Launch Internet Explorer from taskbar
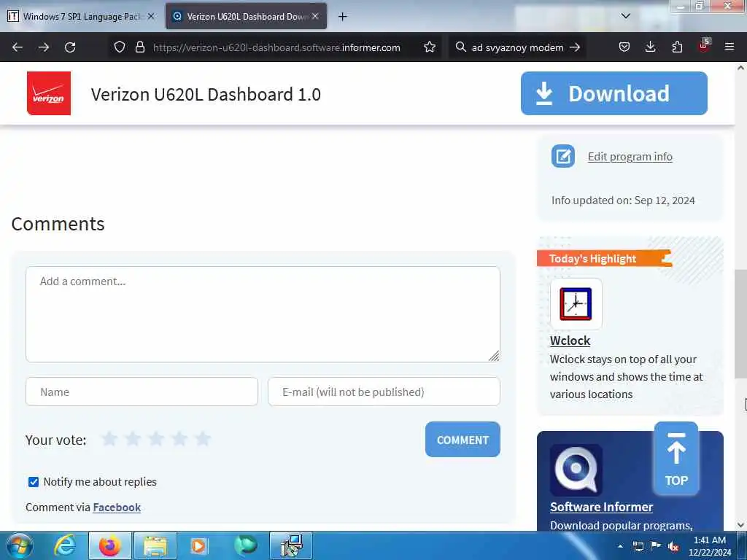The width and height of the screenshot is (747, 560). [64, 545]
